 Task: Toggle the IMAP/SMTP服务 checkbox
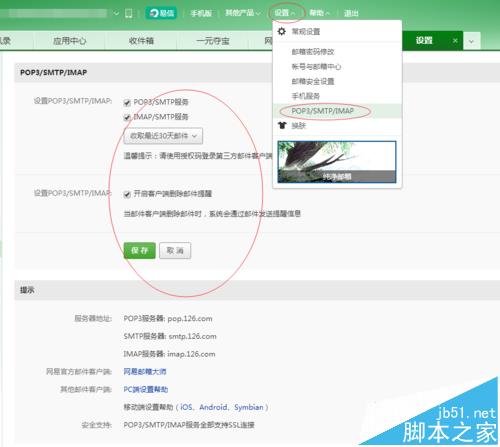[x=127, y=117]
